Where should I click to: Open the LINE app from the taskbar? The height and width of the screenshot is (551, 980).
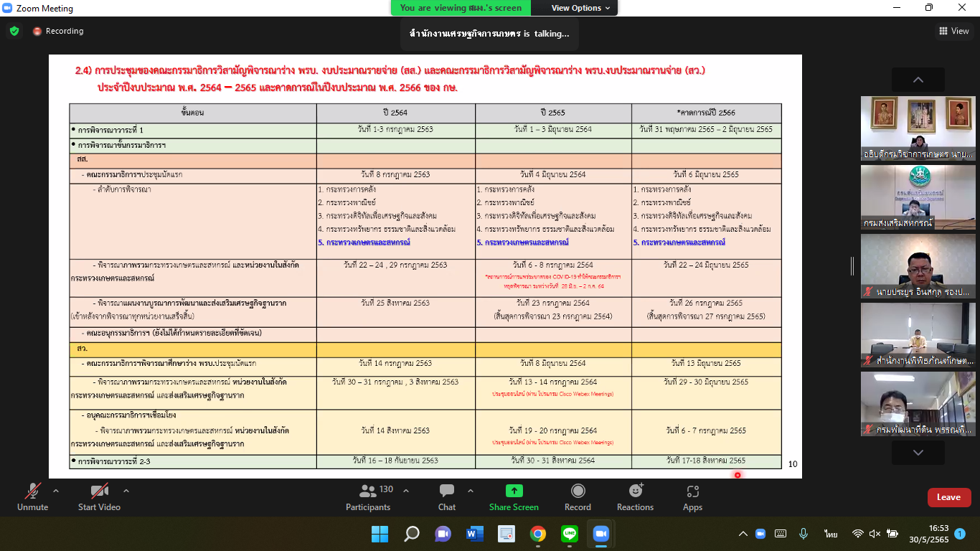point(570,534)
